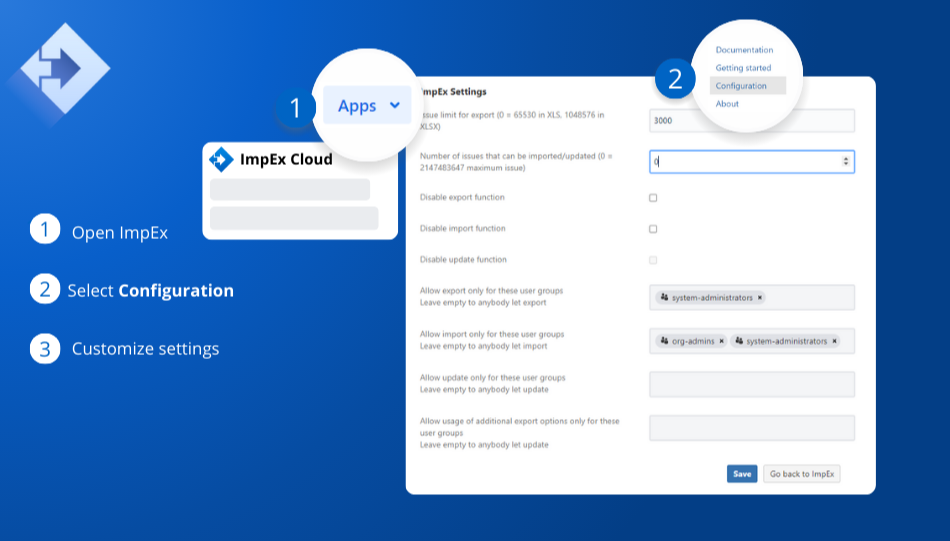Screen dimensions: 950x541
Task: Click the Apps dropdown chevron arrow
Action: tap(395, 105)
